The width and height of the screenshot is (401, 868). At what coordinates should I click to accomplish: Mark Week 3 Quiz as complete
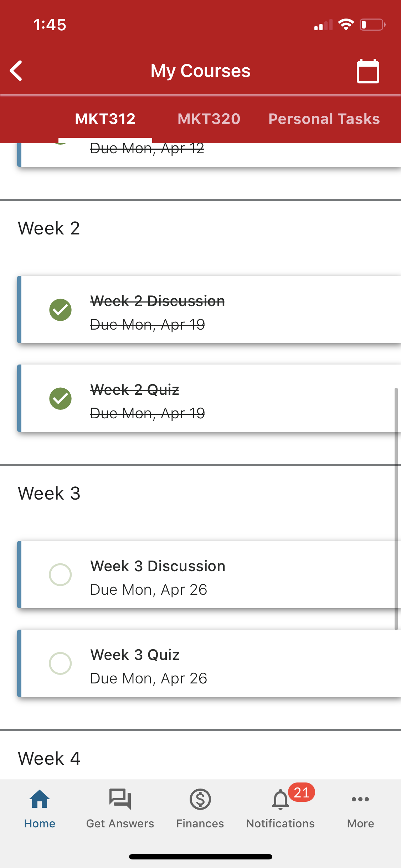pyautogui.click(x=60, y=663)
